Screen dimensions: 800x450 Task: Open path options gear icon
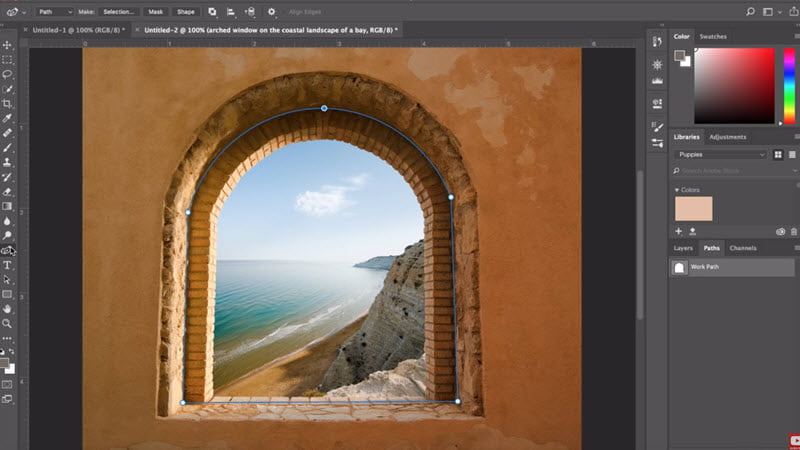click(x=271, y=12)
